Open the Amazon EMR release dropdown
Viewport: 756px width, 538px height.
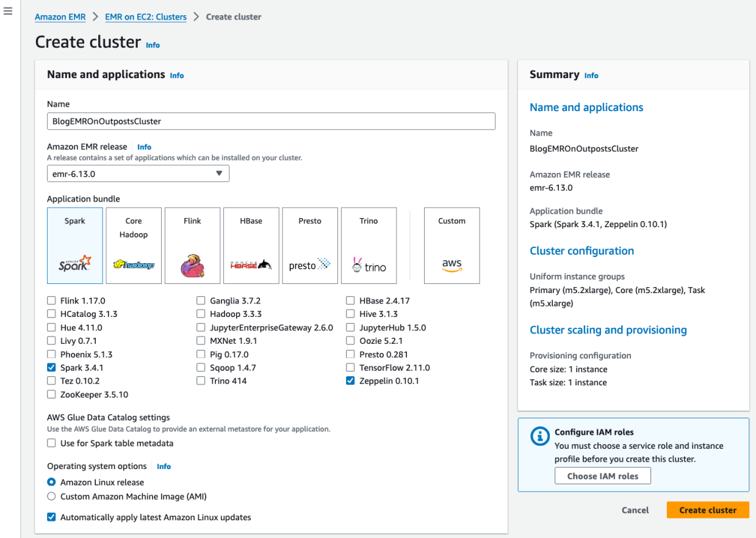coord(138,173)
